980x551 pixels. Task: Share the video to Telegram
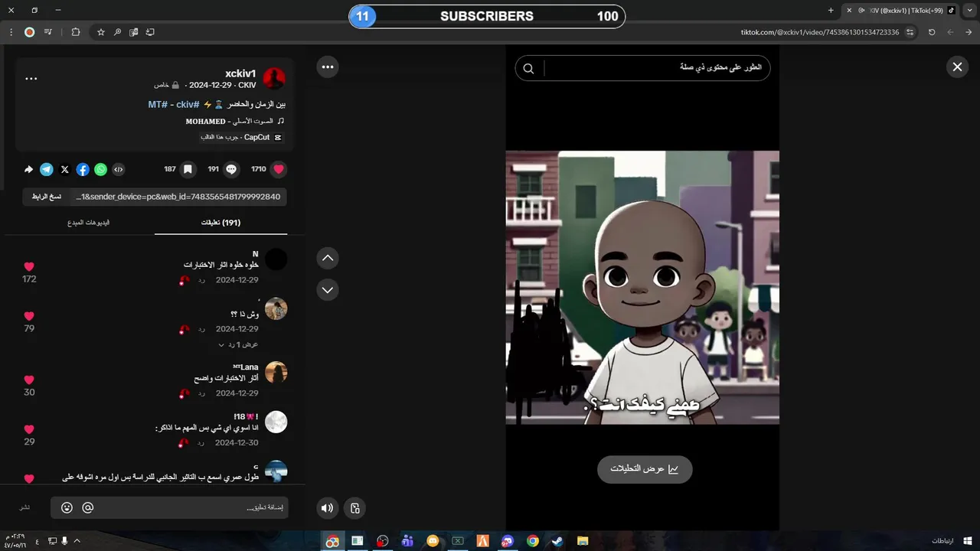(47, 169)
